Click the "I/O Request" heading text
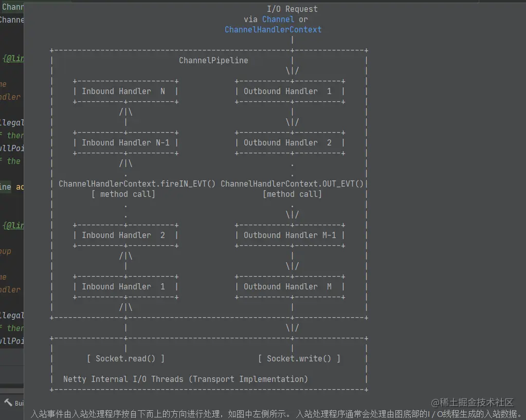 pos(292,9)
